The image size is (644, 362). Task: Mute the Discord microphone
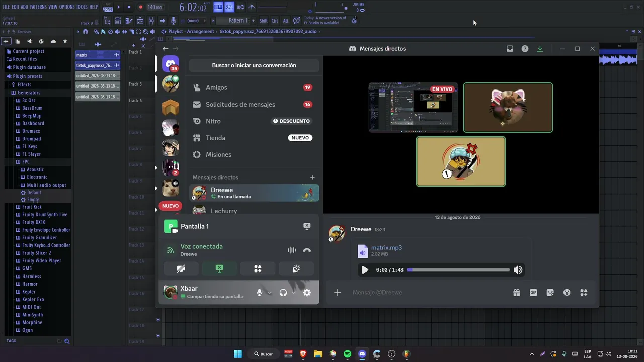coord(259,292)
